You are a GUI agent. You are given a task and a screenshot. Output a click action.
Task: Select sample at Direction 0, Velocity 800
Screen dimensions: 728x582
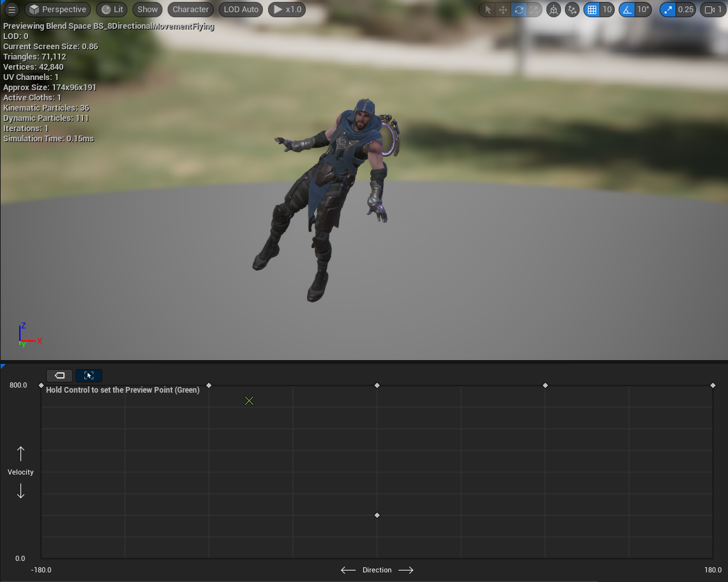(x=377, y=385)
